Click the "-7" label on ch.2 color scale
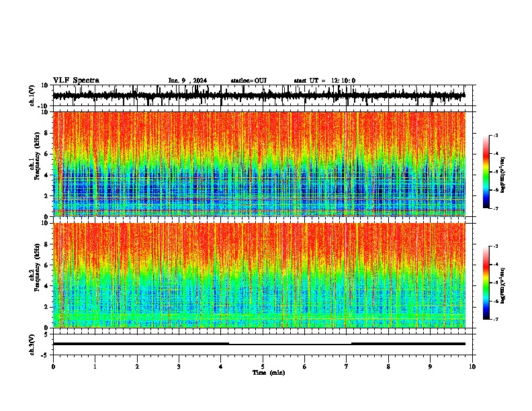This screenshot has width=532, height=411. point(496,319)
